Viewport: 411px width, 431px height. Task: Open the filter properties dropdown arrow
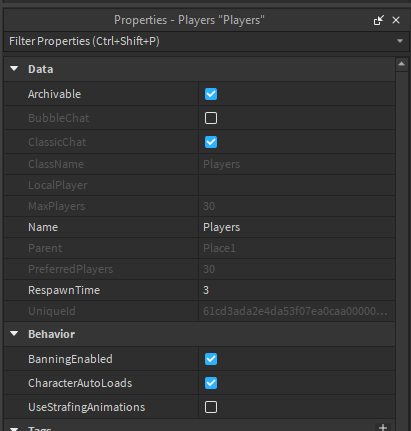pyautogui.click(x=400, y=41)
